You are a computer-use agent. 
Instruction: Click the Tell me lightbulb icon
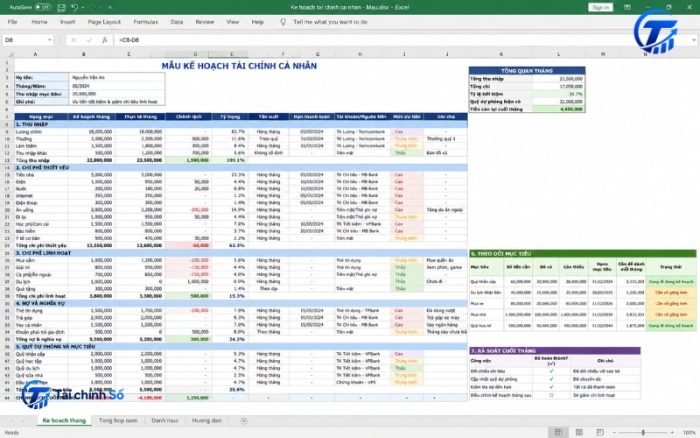point(283,22)
